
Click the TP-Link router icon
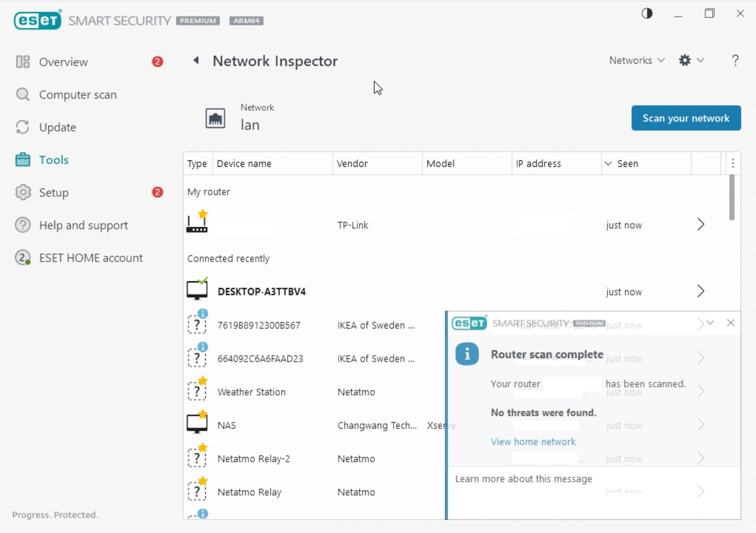point(197,221)
